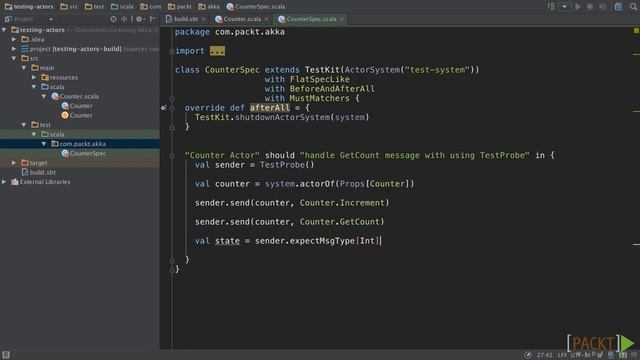Select build.sbt in project tree
This screenshot has height=360, width=640.
coord(39,172)
